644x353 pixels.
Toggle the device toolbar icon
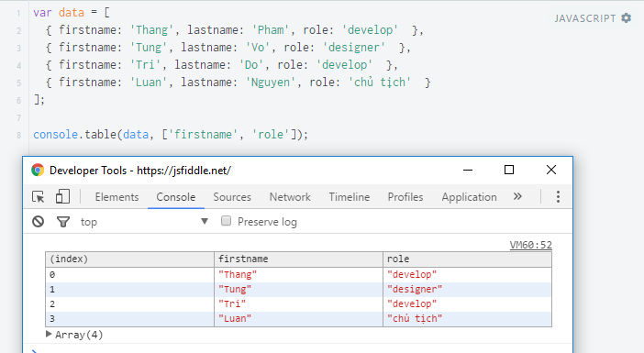click(x=62, y=196)
